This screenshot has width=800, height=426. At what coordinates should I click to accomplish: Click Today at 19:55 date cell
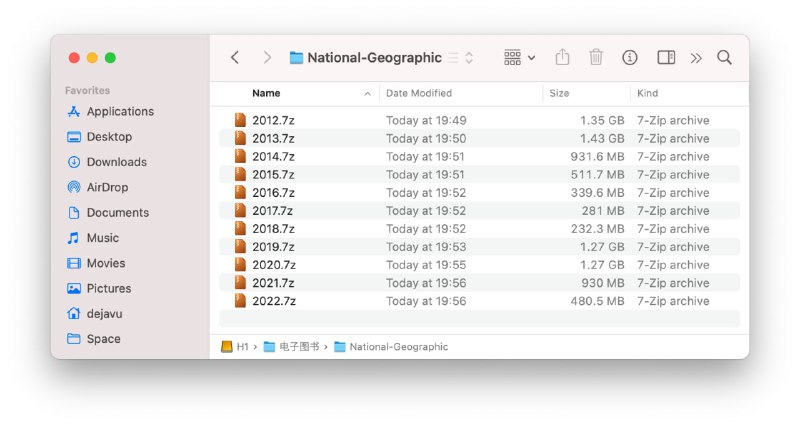426,265
